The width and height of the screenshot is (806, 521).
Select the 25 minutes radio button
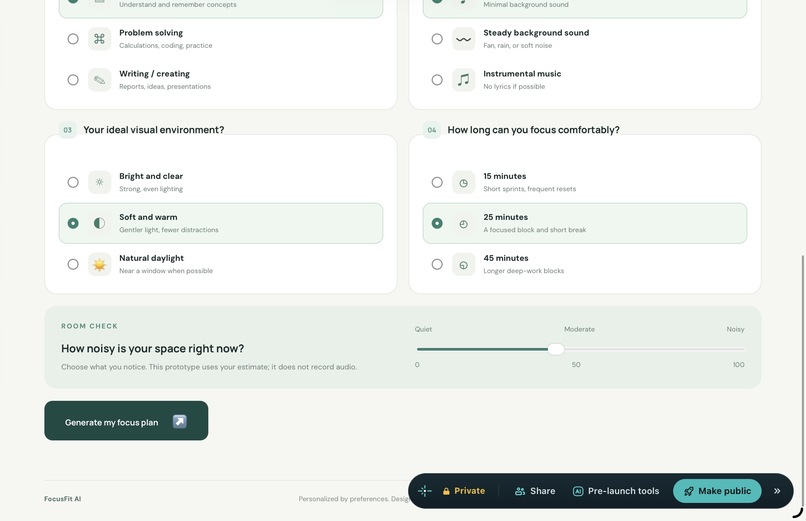coord(437,223)
